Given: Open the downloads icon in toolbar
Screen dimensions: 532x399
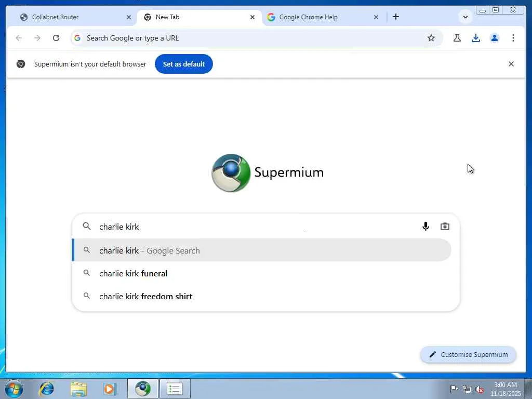Looking at the screenshot, I should click(x=476, y=38).
